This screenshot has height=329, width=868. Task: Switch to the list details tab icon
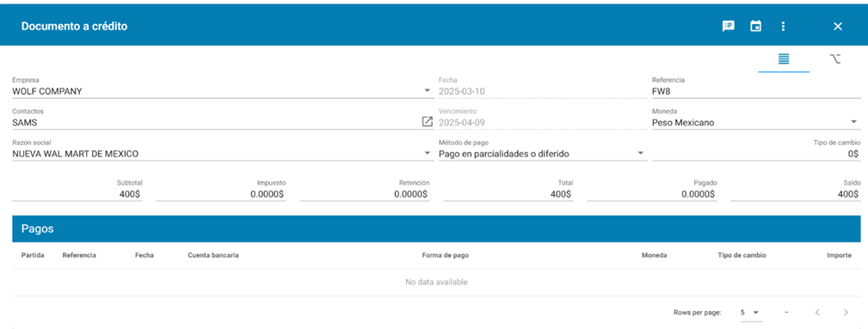pos(784,58)
